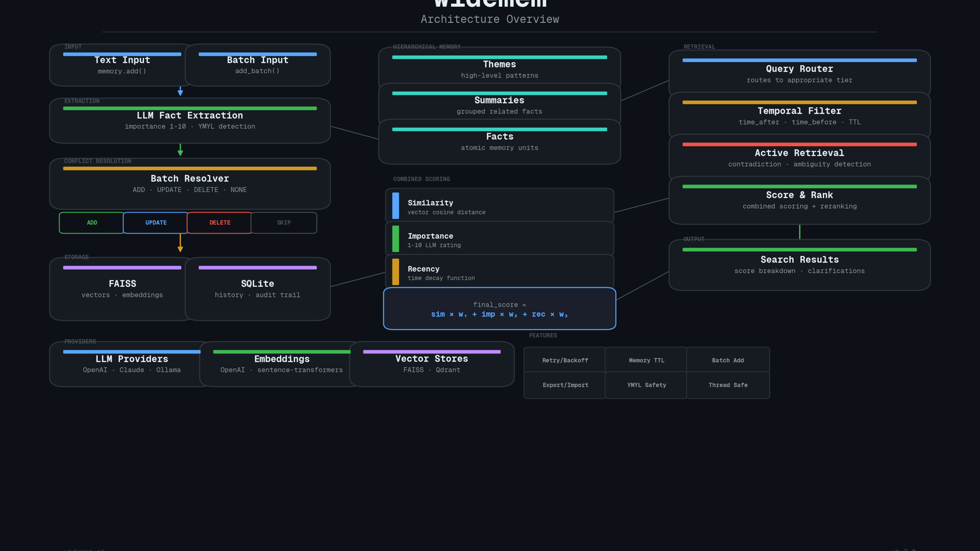Viewport: 980px width, 551px height.
Task: Click the Text Input card
Action: pyautogui.click(x=121, y=65)
